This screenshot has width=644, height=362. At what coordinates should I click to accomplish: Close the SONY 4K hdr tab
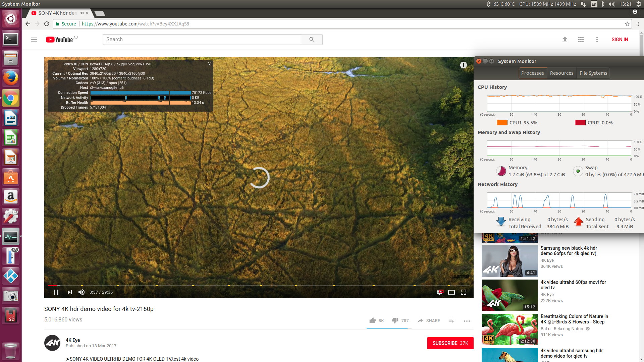(87, 13)
